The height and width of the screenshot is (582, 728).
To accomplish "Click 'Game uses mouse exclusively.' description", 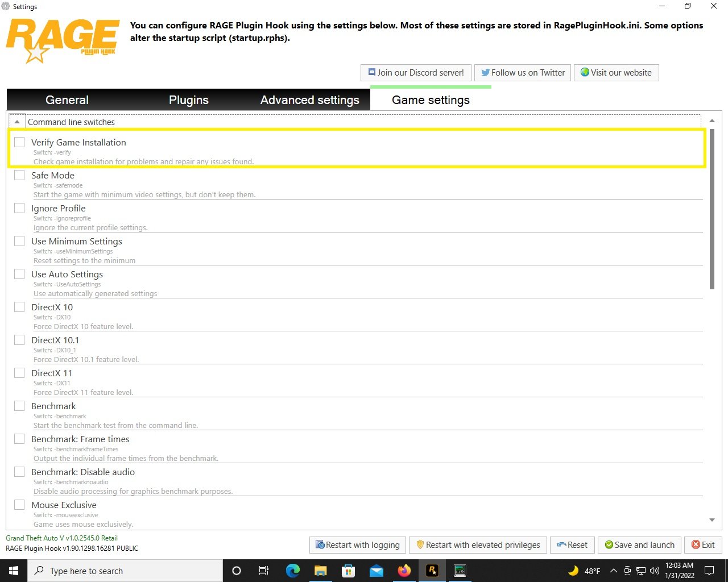I will 83,525.
